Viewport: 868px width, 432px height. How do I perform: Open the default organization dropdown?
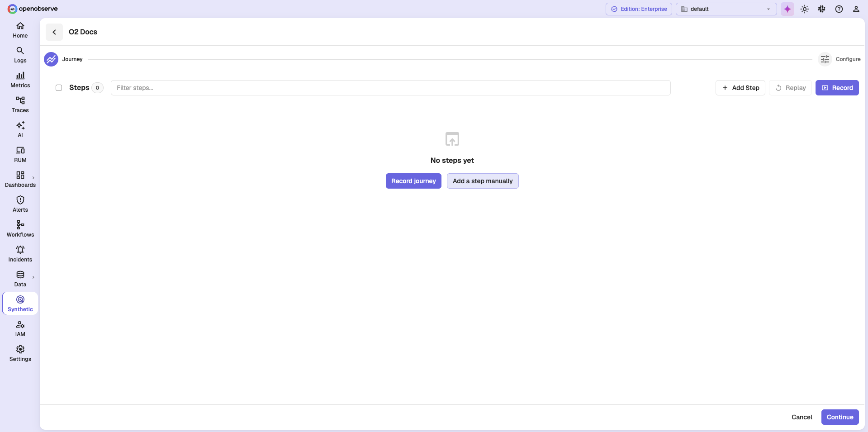click(x=726, y=9)
